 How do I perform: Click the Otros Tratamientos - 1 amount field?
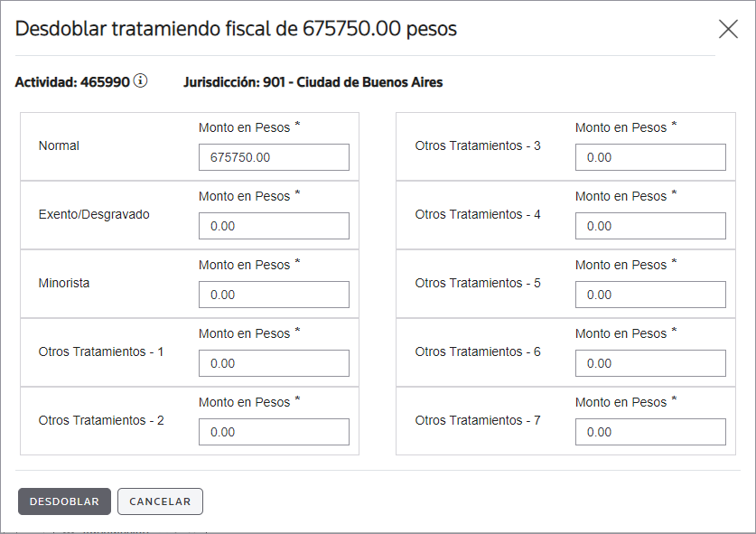coord(274,363)
